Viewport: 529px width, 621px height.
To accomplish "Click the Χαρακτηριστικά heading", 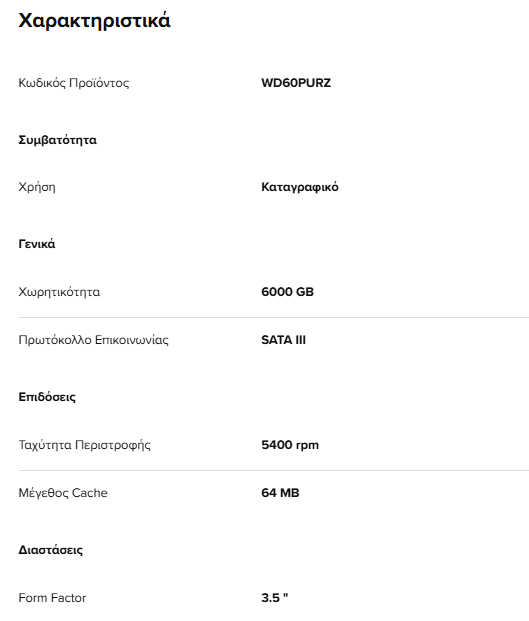I will (x=94, y=21).
